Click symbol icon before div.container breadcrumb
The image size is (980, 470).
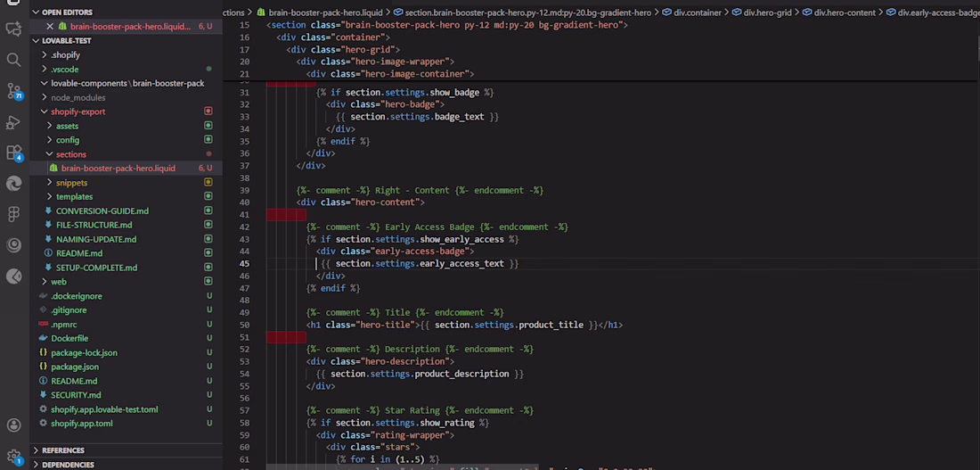click(666, 12)
